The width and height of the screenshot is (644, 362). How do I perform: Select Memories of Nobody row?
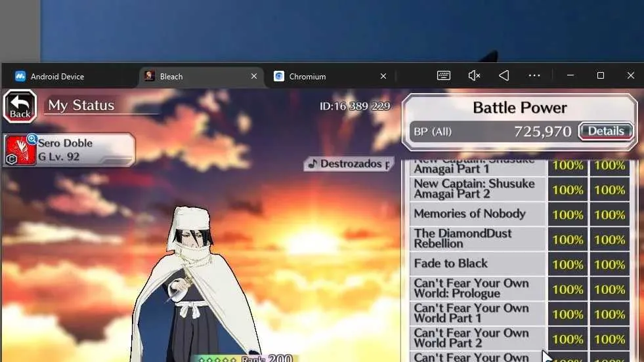(x=477, y=214)
